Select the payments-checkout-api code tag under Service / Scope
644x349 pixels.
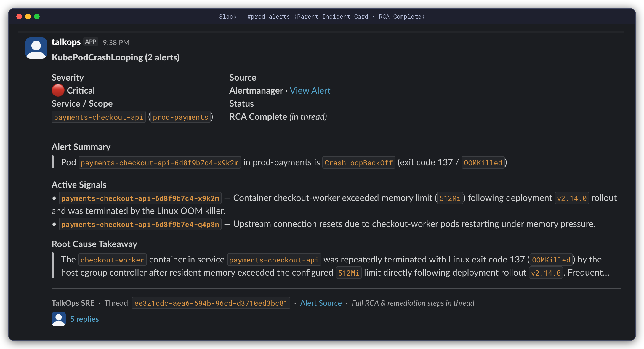pos(99,117)
